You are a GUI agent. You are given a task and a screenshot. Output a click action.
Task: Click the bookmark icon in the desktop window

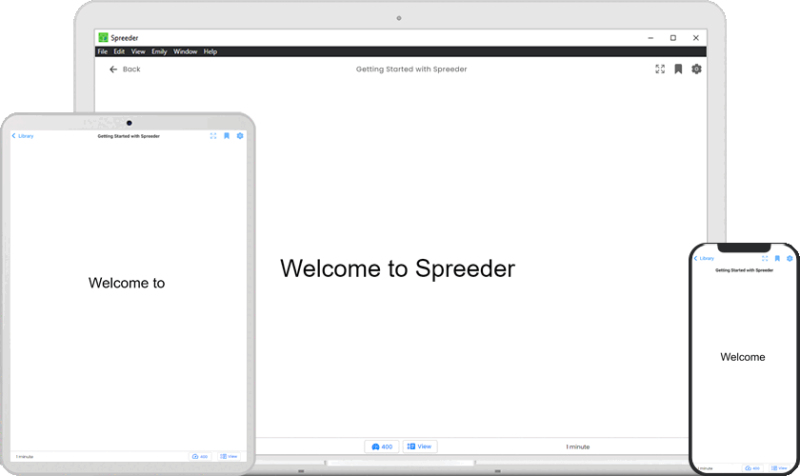coord(678,69)
